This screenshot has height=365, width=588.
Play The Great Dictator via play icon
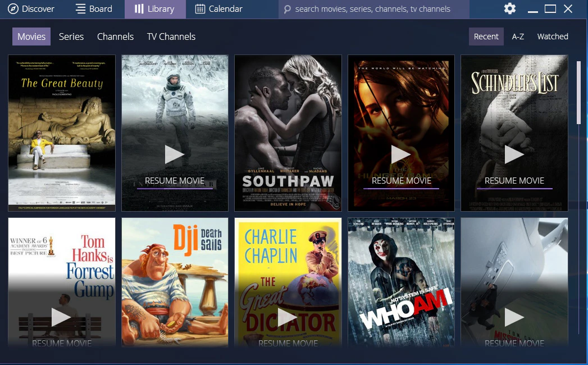pos(287,317)
